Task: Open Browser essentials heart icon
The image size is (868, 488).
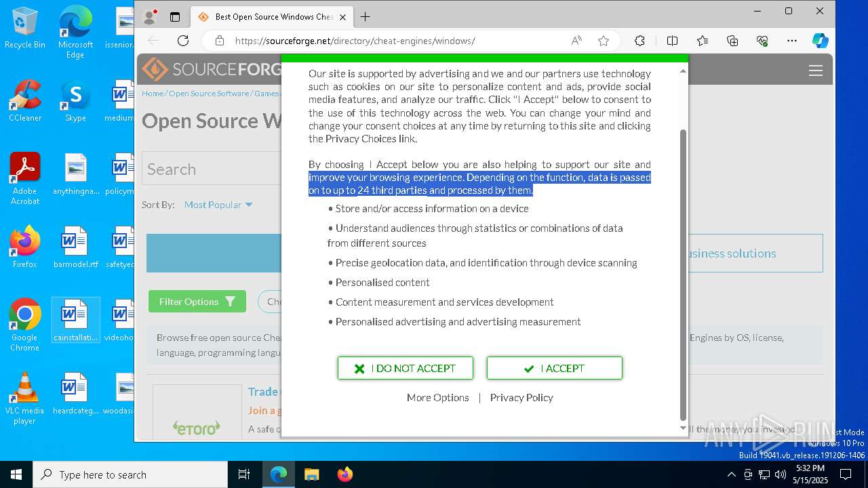Action: coord(762,41)
